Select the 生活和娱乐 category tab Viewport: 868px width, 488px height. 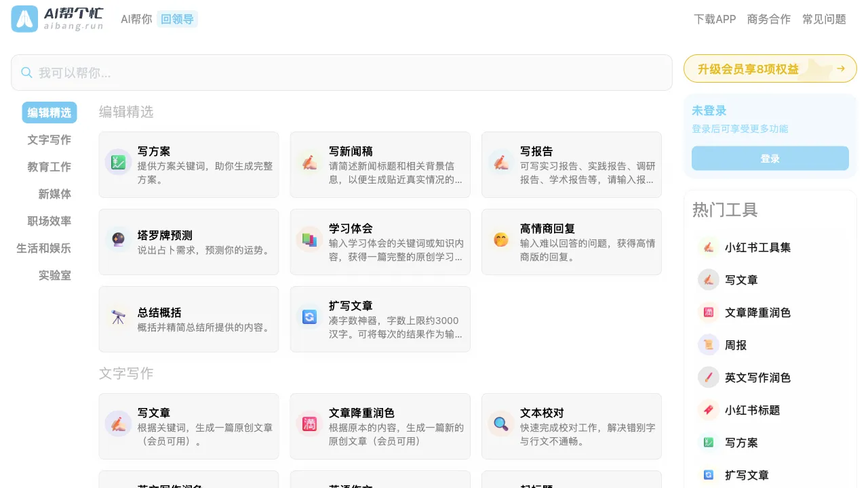coord(44,248)
